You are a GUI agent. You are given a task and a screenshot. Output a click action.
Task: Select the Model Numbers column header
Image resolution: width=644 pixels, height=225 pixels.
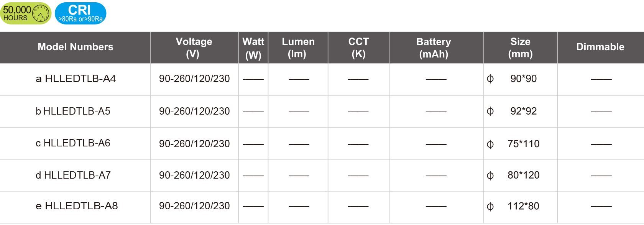[x=76, y=47]
